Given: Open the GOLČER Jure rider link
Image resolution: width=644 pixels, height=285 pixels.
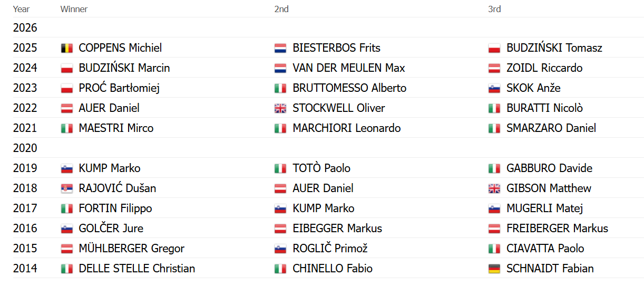Looking at the screenshot, I should tap(111, 229).
